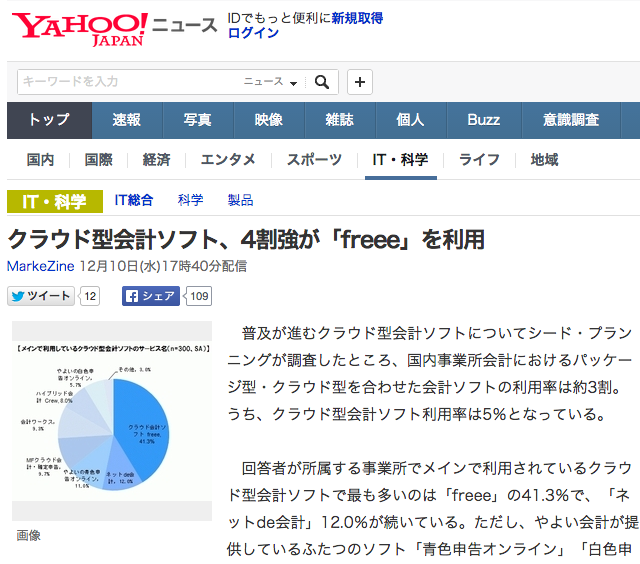Open the IT総合 subcategory link

click(134, 200)
